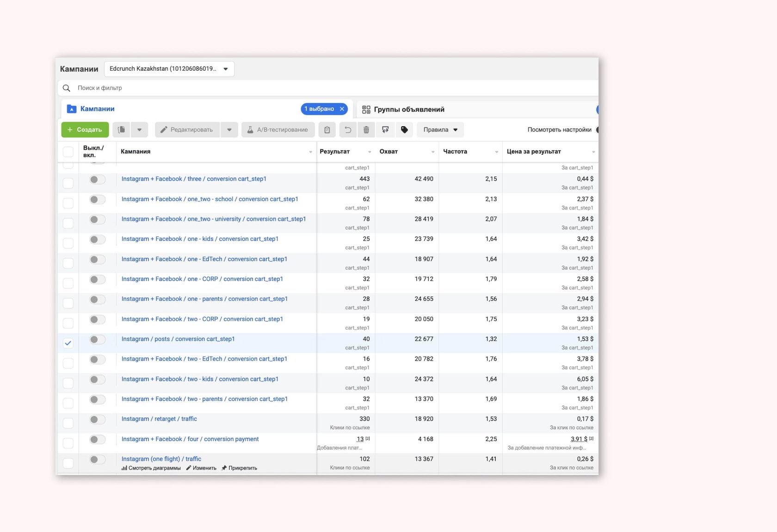The height and width of the screenshot is (532, 777).
Task: Turn on the 'one_two - school' campaign switch
Action: 97,200
